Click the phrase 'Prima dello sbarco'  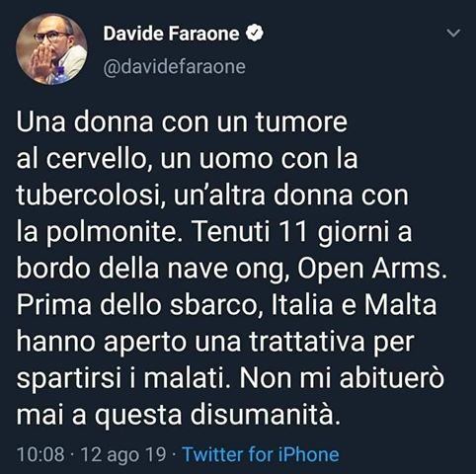click(136, 305)
